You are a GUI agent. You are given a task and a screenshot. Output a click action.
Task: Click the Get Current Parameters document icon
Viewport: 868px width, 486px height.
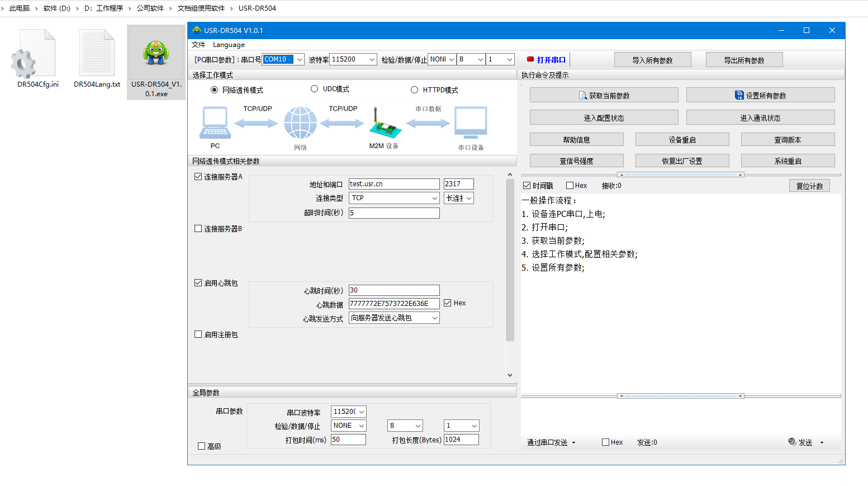583,96
